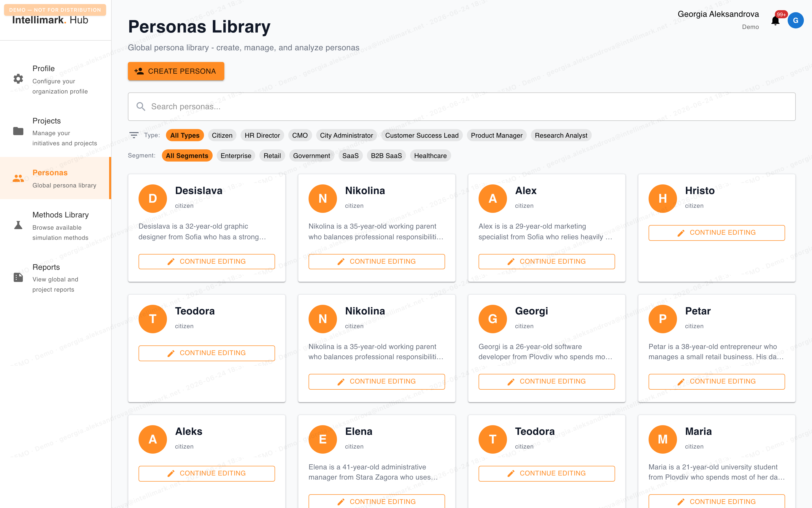Screen dimensions: 812x508
Task: Filter by Retail segment
Action: click(x=272, y=155)
